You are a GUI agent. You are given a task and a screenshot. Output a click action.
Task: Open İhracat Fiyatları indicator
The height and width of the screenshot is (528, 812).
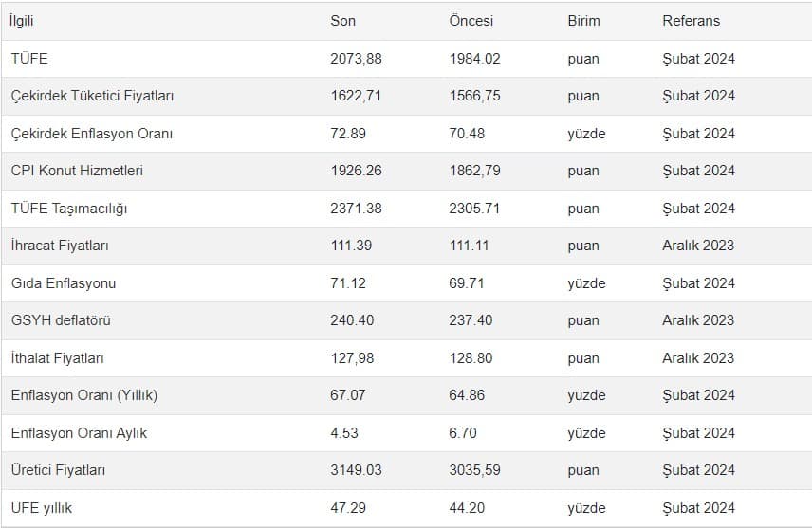click(60, 246)
